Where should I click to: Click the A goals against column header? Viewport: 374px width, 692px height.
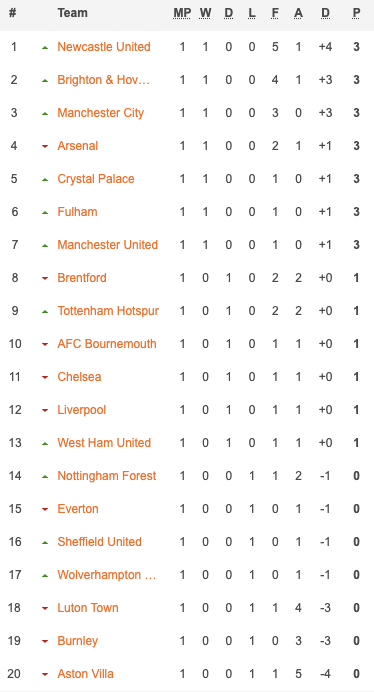[298, 13]
